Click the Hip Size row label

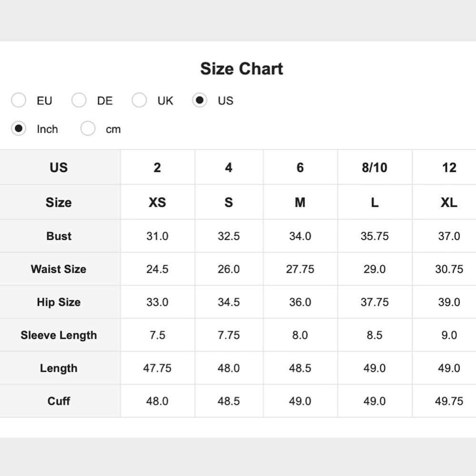[x=59, y=302]
